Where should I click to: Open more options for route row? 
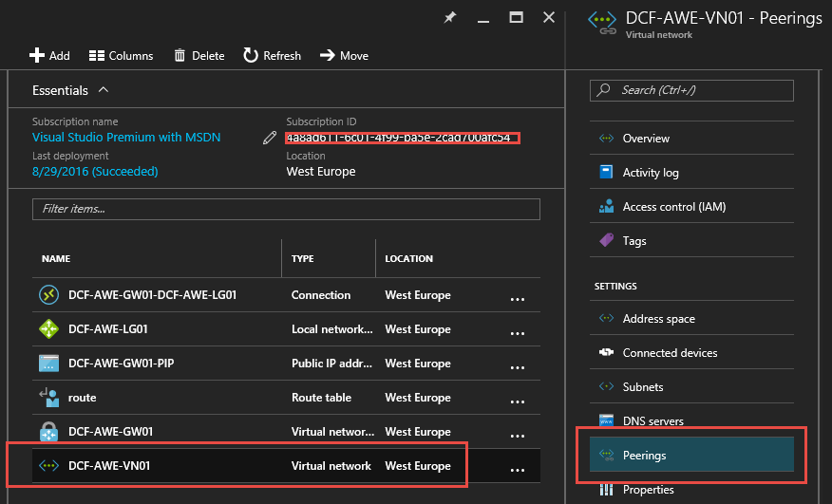tap(518, 400)
